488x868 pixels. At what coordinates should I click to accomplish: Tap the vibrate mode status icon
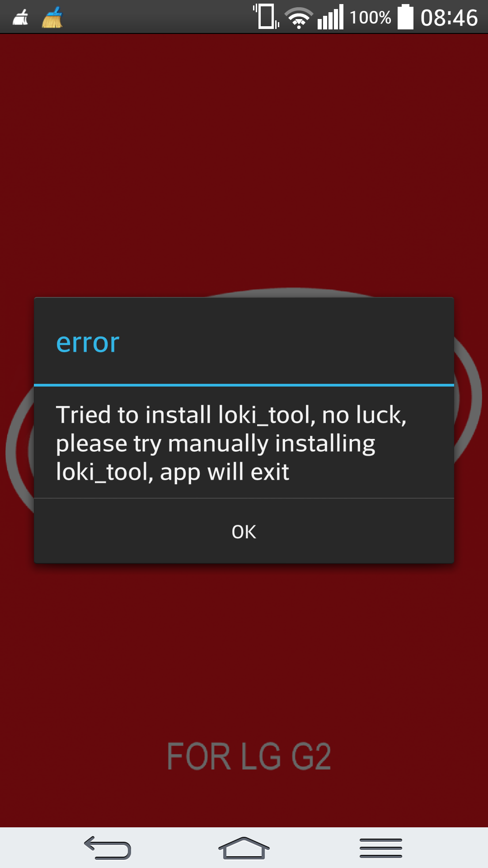(x=267, y=16)
